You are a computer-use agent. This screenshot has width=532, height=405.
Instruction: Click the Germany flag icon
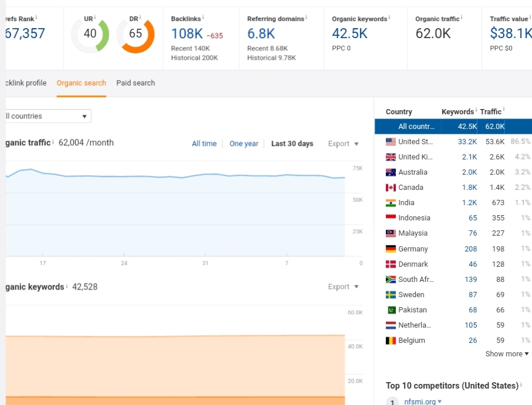(x=391, y=249)
